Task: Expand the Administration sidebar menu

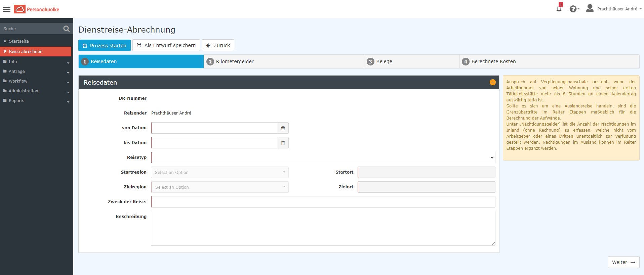Action: pyautogui.click(x=36, y=91)
